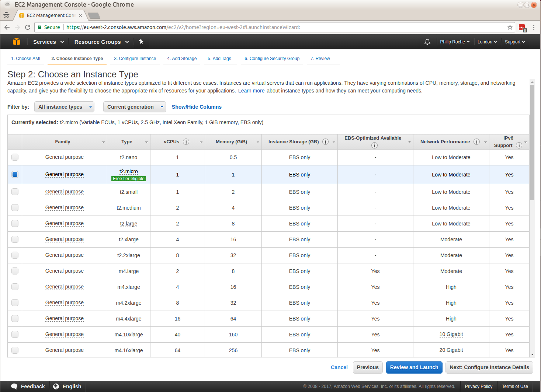Open the Privacy Policy link
The image size is (541, 392).
coord(479,386)
